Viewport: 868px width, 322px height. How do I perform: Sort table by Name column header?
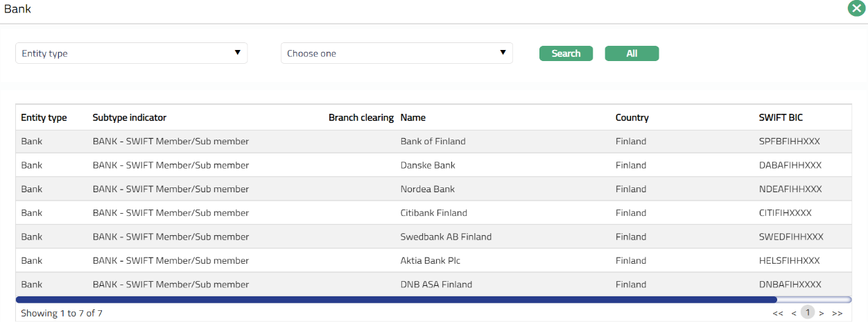click(x=413, y=118)
